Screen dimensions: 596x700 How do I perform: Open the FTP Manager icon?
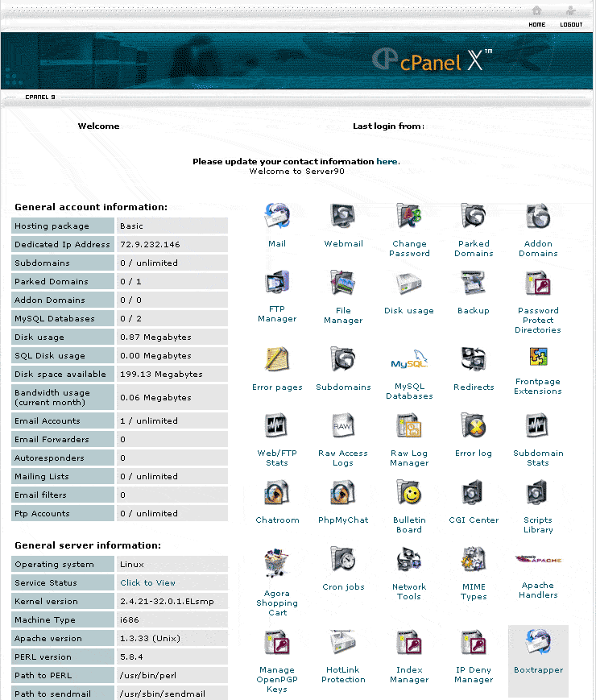pos(277,283)
